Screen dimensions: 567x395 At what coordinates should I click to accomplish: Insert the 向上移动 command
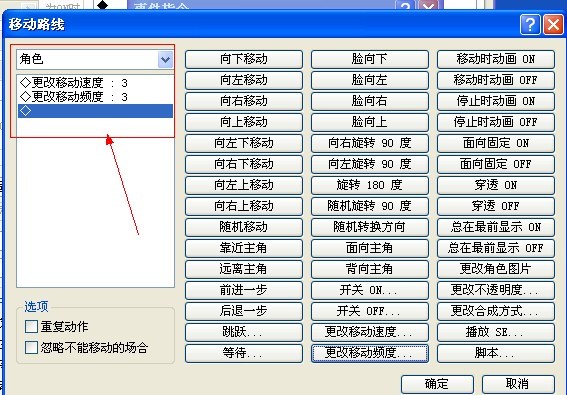tap(244, 122)
